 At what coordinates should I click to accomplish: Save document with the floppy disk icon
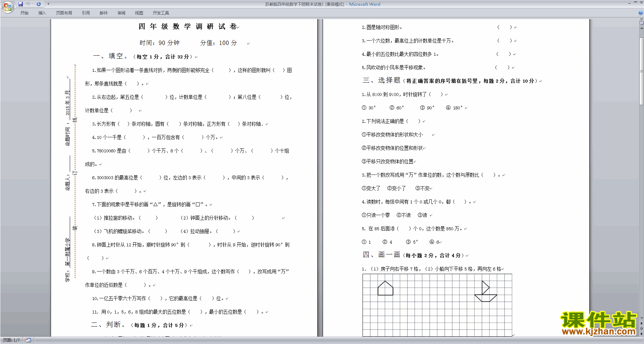click(x=20, y=4)
